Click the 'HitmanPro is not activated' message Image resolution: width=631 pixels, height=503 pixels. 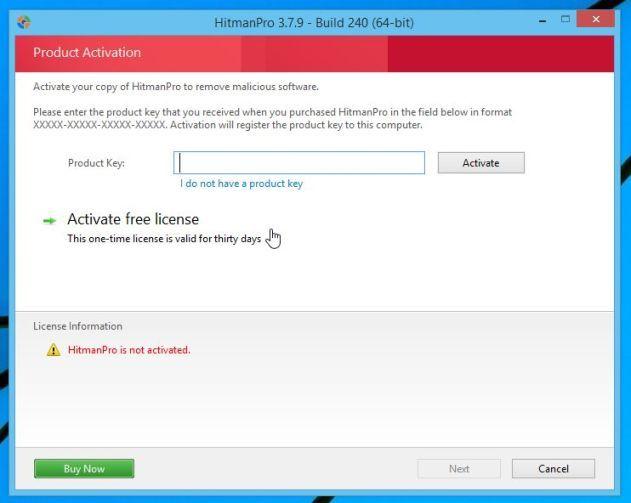coord(129,350)
